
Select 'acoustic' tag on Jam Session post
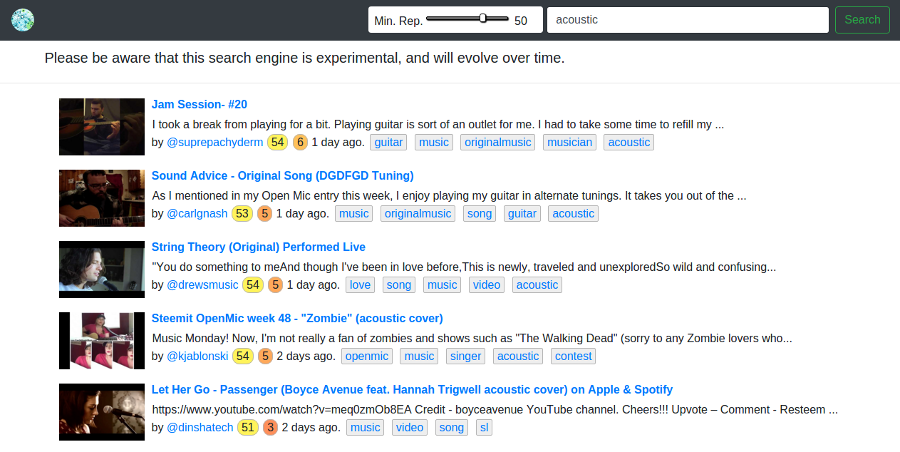point(629,142)
